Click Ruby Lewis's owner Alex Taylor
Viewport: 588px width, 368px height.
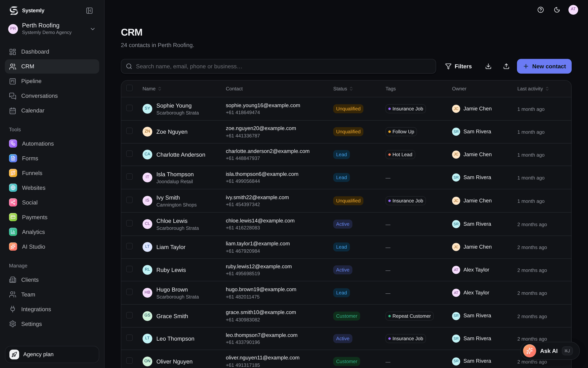tap(470, 270)
